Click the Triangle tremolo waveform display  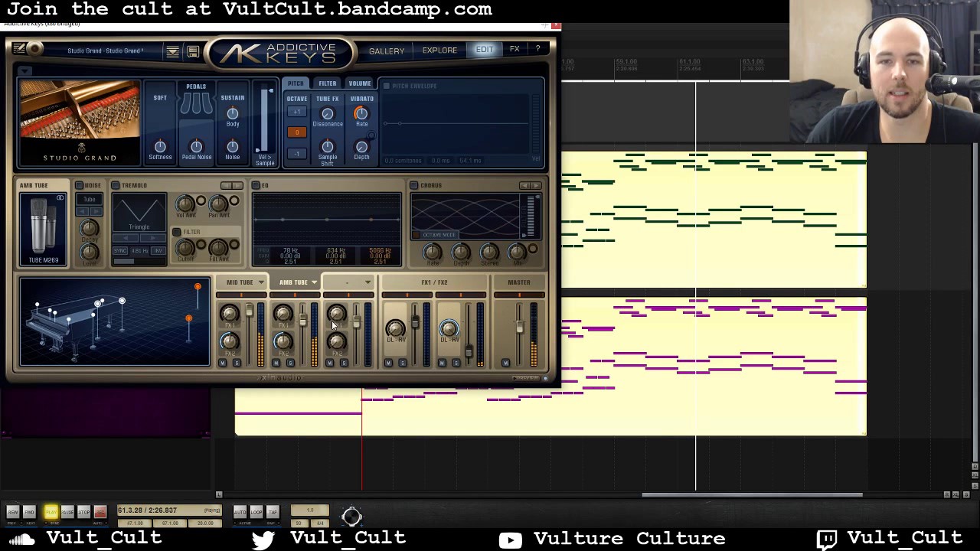[x=139, y=212]
